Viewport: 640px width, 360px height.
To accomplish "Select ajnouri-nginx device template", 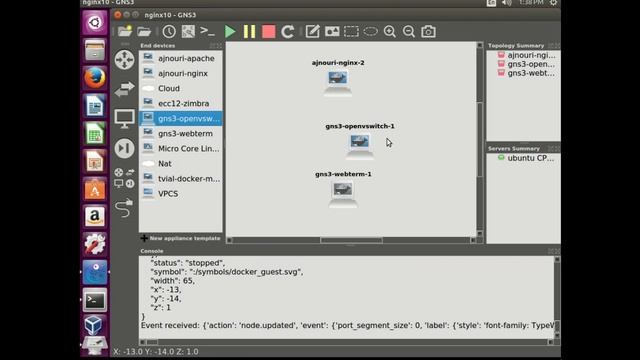I will pos(180,73).
